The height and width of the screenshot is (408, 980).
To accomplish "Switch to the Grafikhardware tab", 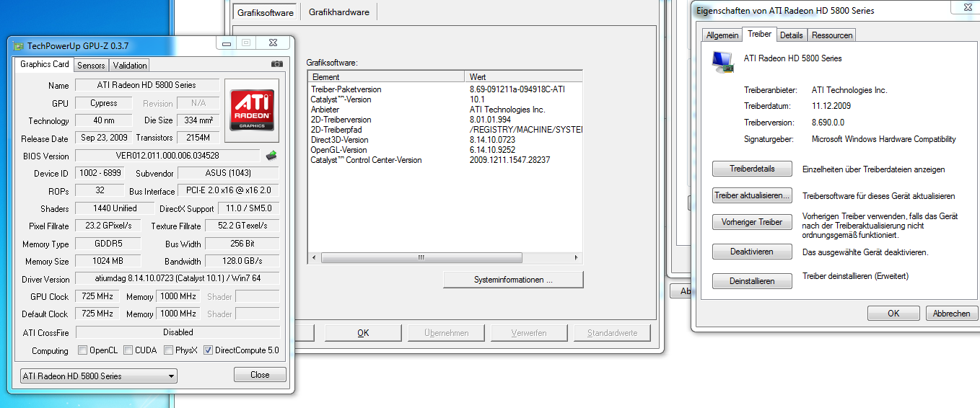I will tap(338, 12).
